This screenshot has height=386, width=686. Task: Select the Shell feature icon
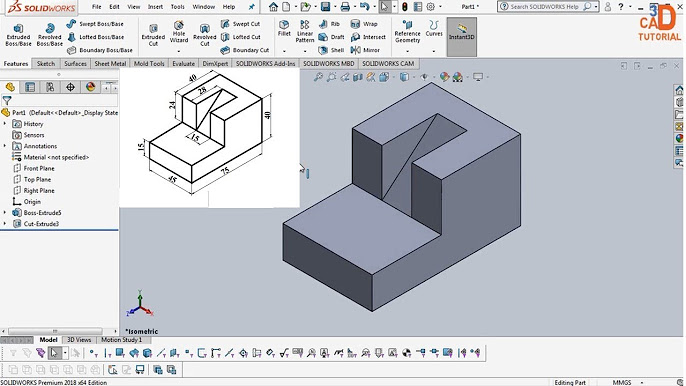point(331,50)
